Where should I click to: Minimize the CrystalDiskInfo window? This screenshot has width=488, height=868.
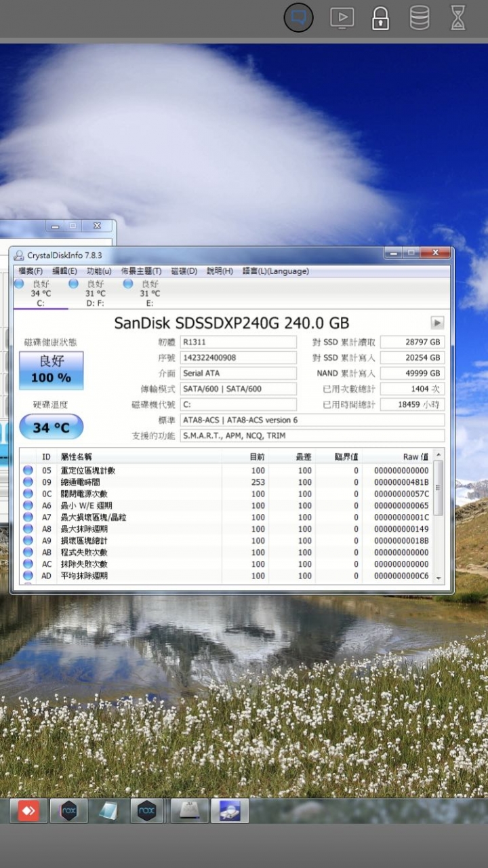tap(394, 252)
